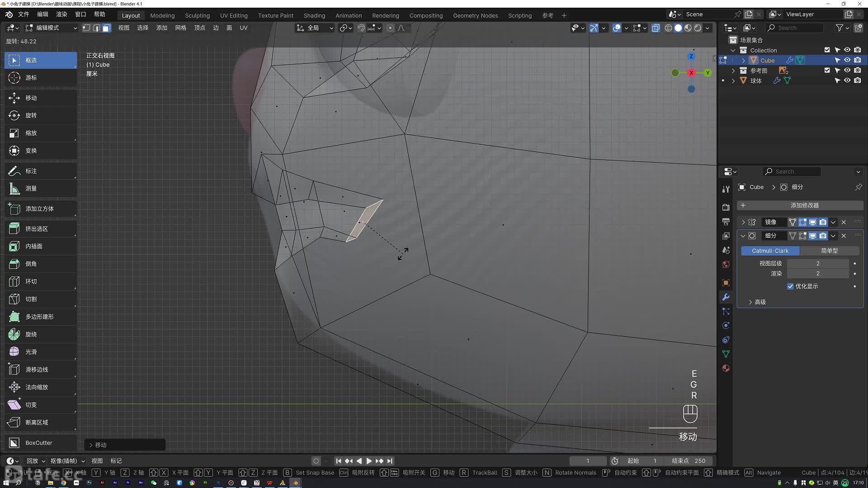Open the Material properties tab icon
Image resolution: width=868 pixels, height=488 pixels.
726,368
